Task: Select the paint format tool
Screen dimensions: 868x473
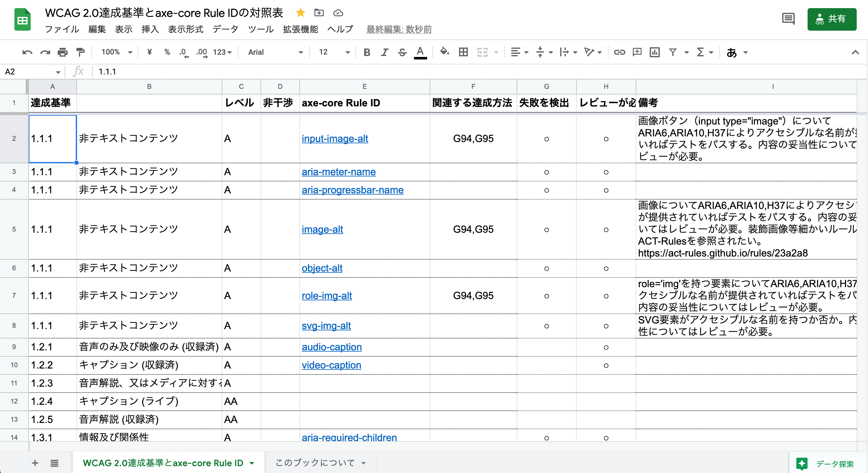Action: coord(80,52)
